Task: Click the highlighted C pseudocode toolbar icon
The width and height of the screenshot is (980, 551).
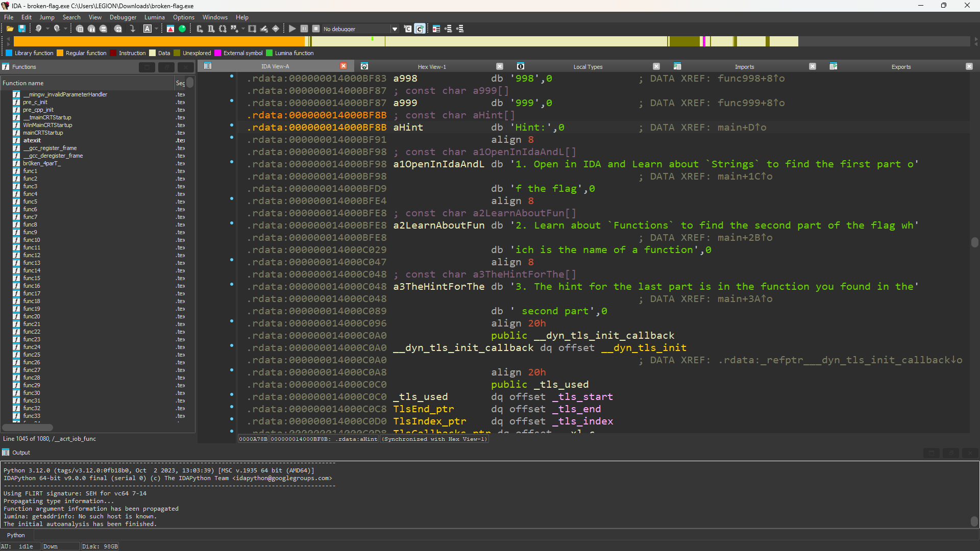Action: click(x=420, y=29)
